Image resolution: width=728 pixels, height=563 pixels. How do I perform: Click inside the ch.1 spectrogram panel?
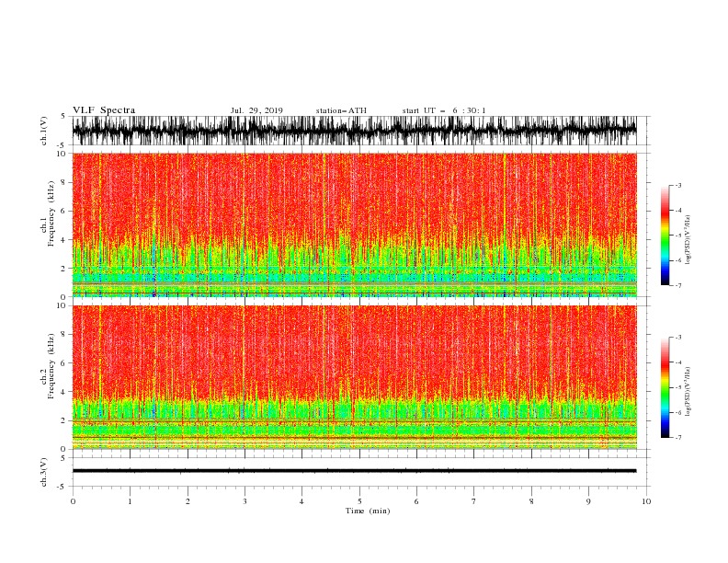point(354,224)
